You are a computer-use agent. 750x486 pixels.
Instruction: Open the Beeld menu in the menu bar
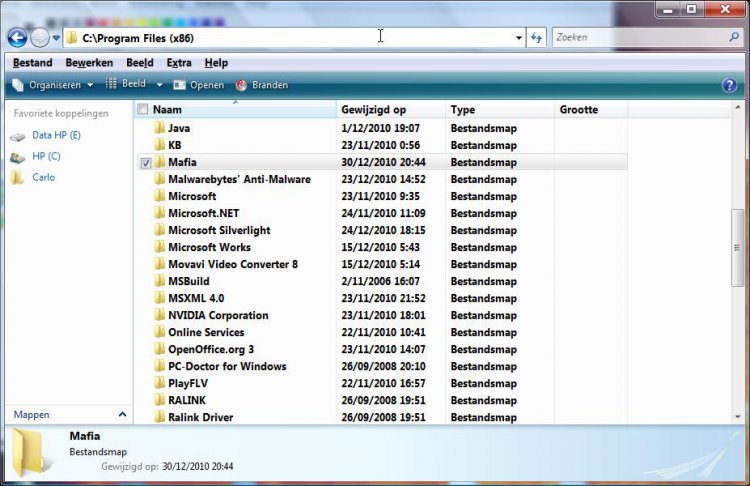pyautogui.click(x=140, y=63)
